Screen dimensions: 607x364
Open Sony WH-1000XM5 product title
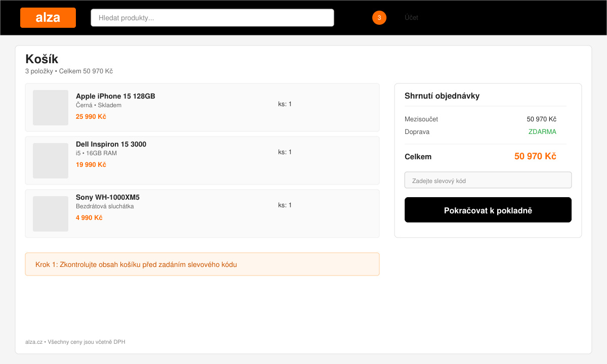pos(108,197)
